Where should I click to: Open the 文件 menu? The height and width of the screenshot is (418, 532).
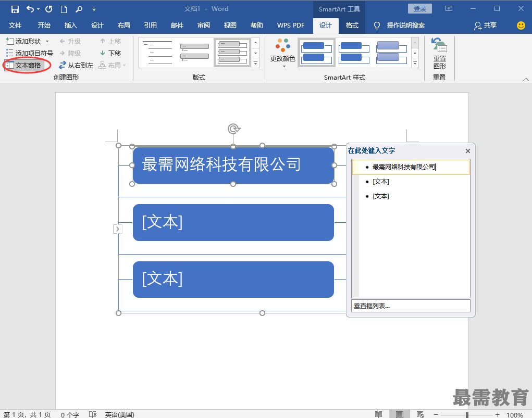point(15,26)
